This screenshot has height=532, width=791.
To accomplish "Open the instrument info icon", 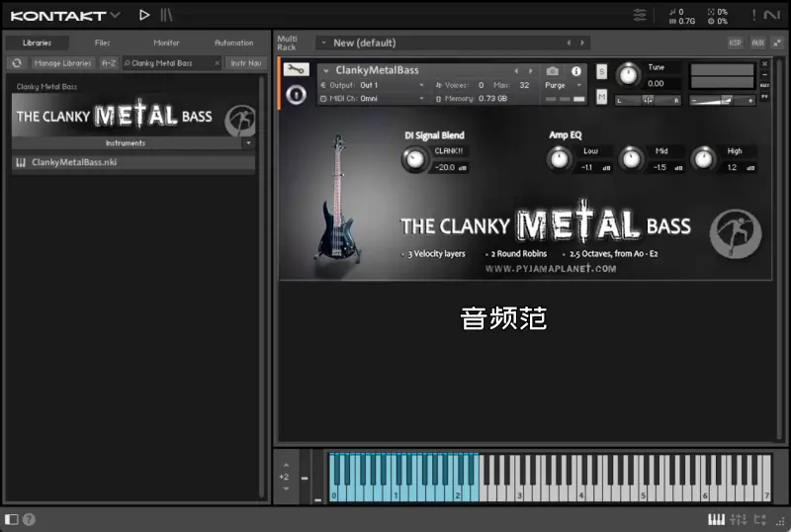I will 576,71.
